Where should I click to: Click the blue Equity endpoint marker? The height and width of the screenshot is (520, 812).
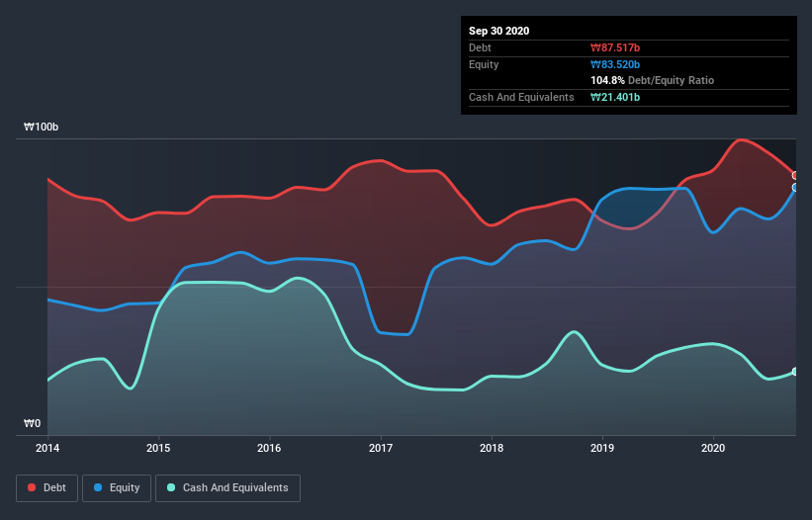coord(795,187)
